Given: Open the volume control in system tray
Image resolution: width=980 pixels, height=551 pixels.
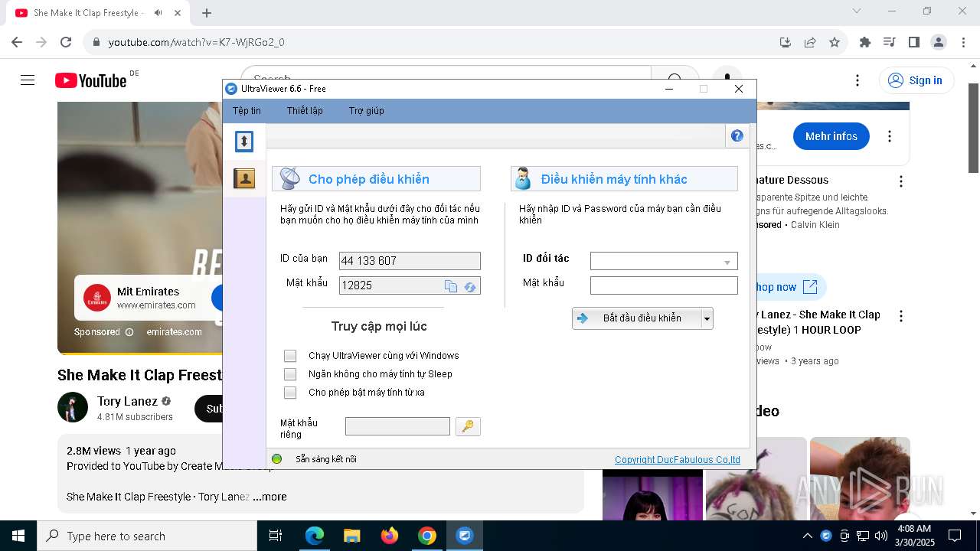Looking at the screenshot, I should (880, 536).
